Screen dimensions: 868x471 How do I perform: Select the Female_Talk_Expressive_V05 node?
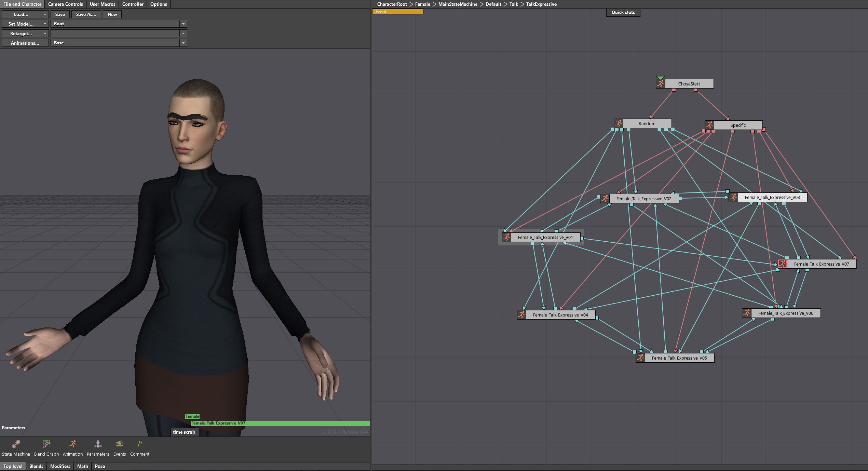pyautogui.click(x=679, y=358)
